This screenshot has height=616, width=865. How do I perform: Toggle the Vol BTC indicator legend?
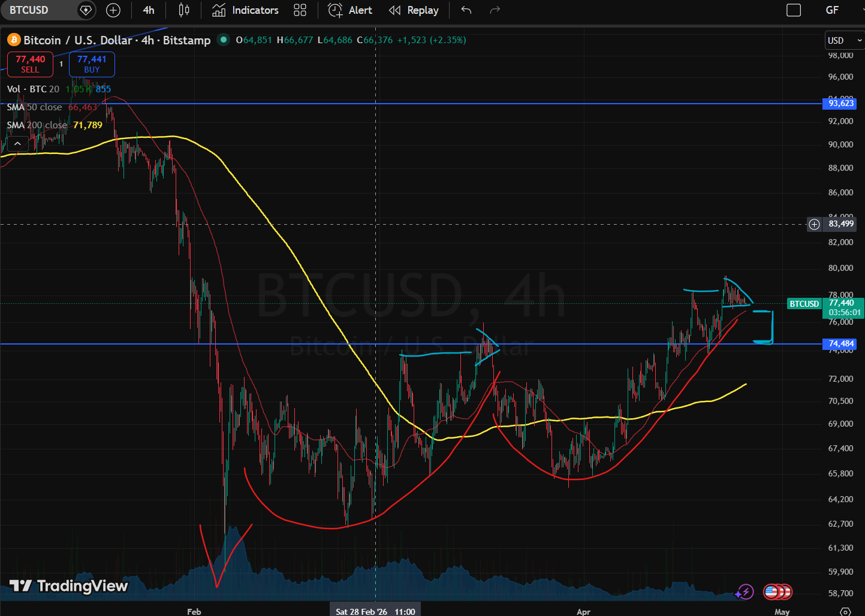tap(33, 89)
